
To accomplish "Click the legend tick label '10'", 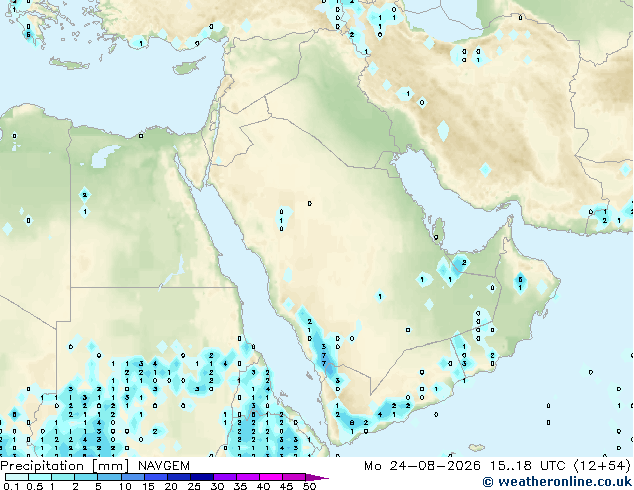I will click(x=125, y=486).
